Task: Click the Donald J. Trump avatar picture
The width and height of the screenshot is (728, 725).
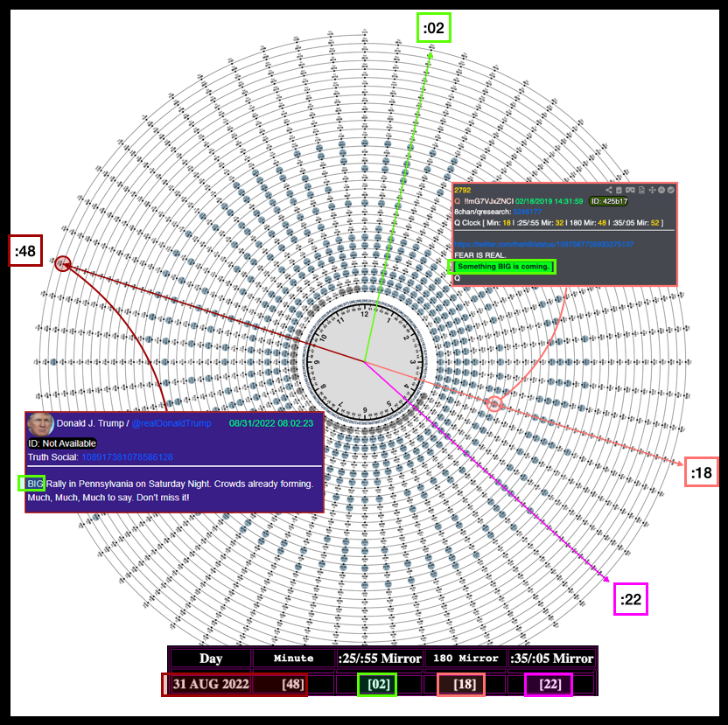Action: (x=40, y=424)
